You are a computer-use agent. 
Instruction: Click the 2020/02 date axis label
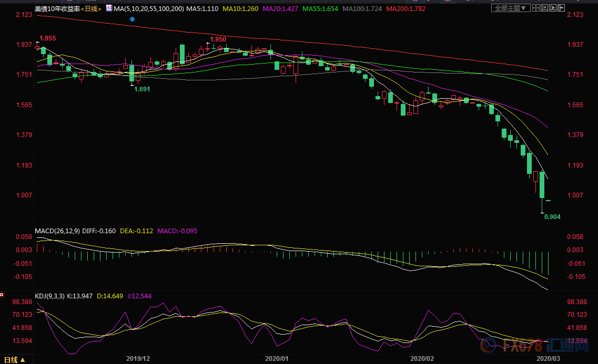pos(422,359)
